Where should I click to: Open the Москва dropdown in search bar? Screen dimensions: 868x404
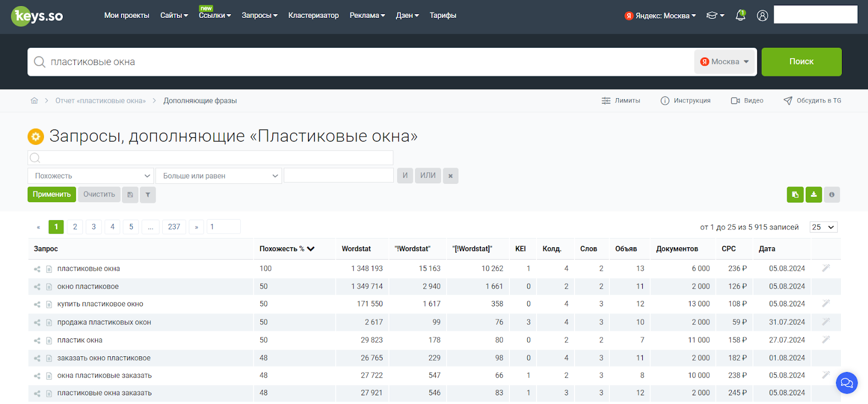725,62
